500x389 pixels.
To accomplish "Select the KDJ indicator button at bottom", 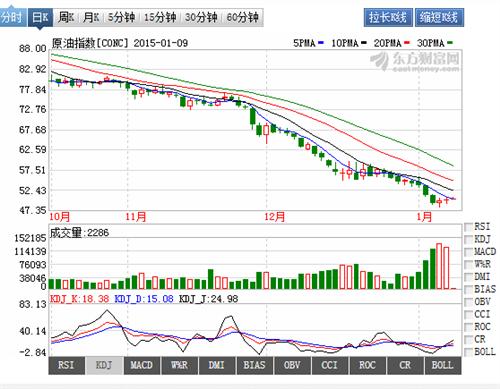I will pyautogui.click(x=104, y=365).
